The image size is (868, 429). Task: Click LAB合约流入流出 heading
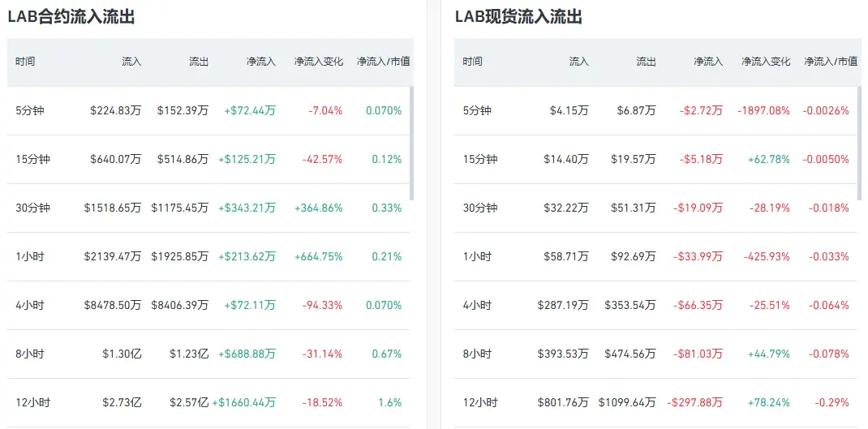pyautogui.click(x=71, y=16)
